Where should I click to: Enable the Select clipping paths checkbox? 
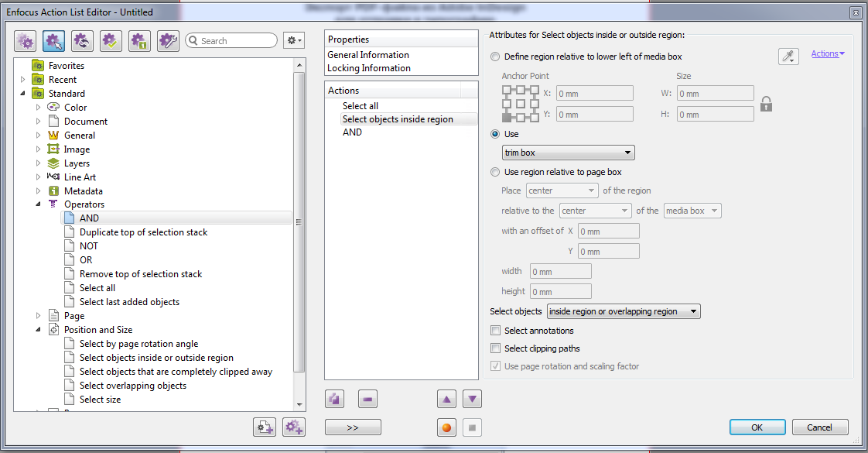point(495,348)
